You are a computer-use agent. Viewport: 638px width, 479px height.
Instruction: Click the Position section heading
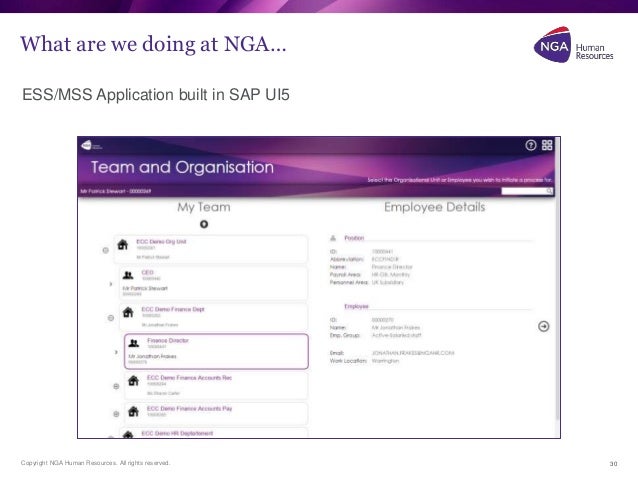coord(354,238)
